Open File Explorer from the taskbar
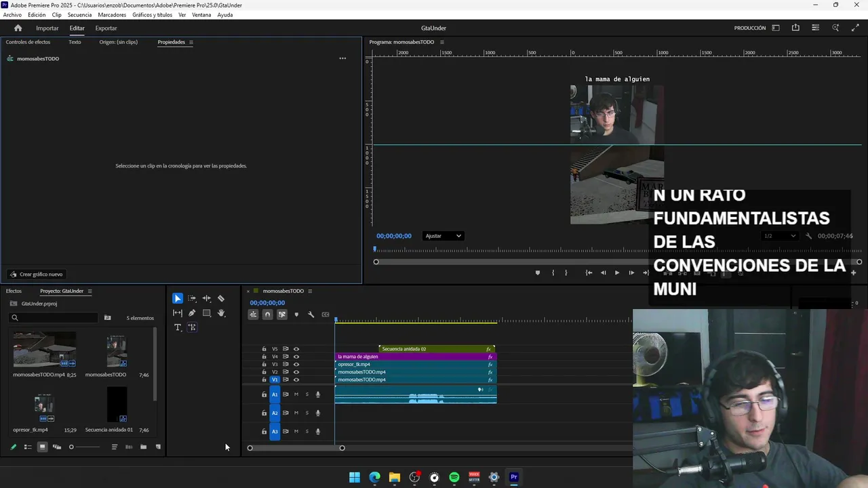This screenshot has height=488, width=868. pyautogui.click(x=395, y=477)
